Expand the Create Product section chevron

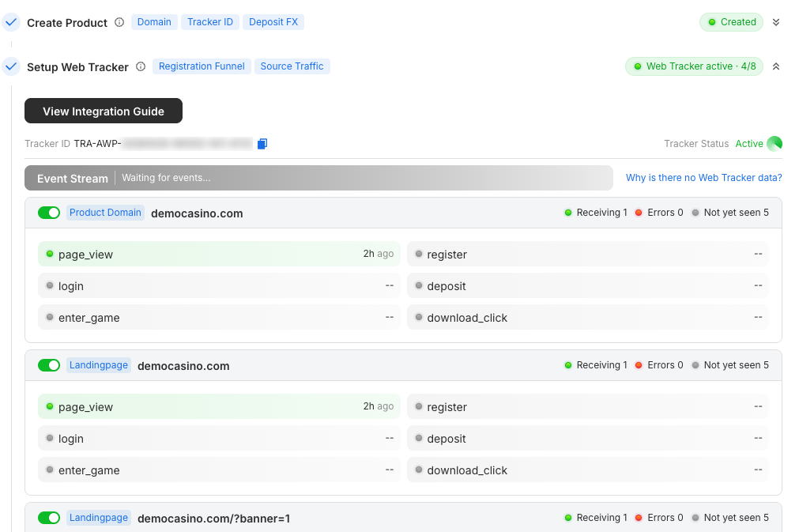click(x=776, y=22)
